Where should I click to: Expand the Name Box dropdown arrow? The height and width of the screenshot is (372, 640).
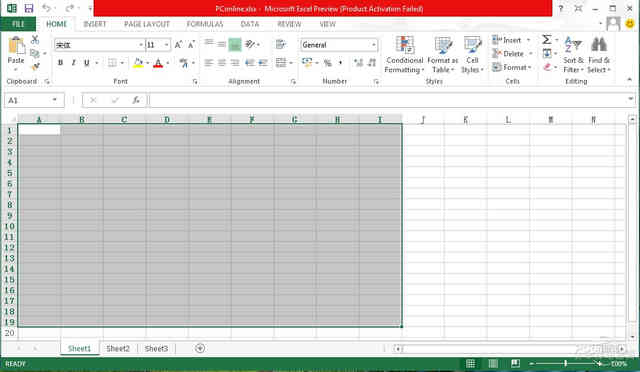click(x=55, y=100)
